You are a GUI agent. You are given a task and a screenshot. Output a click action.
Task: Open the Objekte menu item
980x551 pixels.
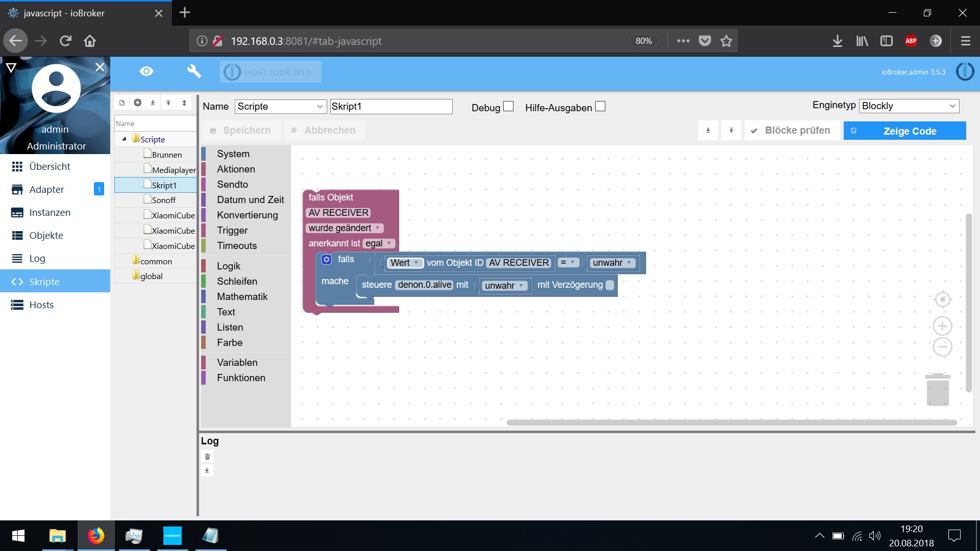coord(55,235)
